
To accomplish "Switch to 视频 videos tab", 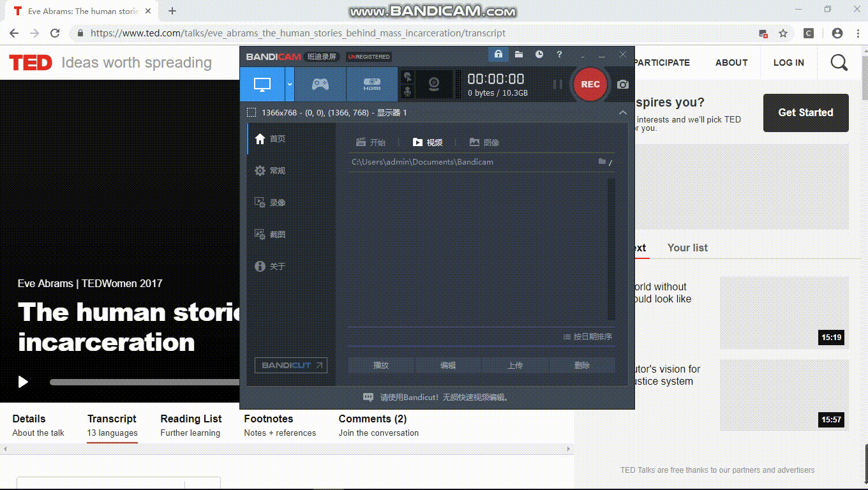I will [x=428, y=143].
